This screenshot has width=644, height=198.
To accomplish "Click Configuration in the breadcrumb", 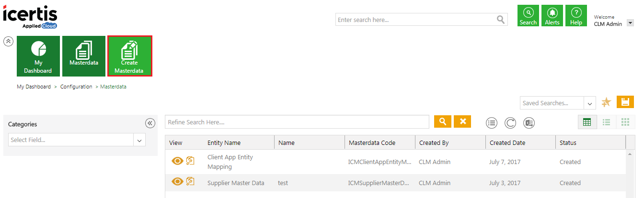I will (x=76, y=87).
